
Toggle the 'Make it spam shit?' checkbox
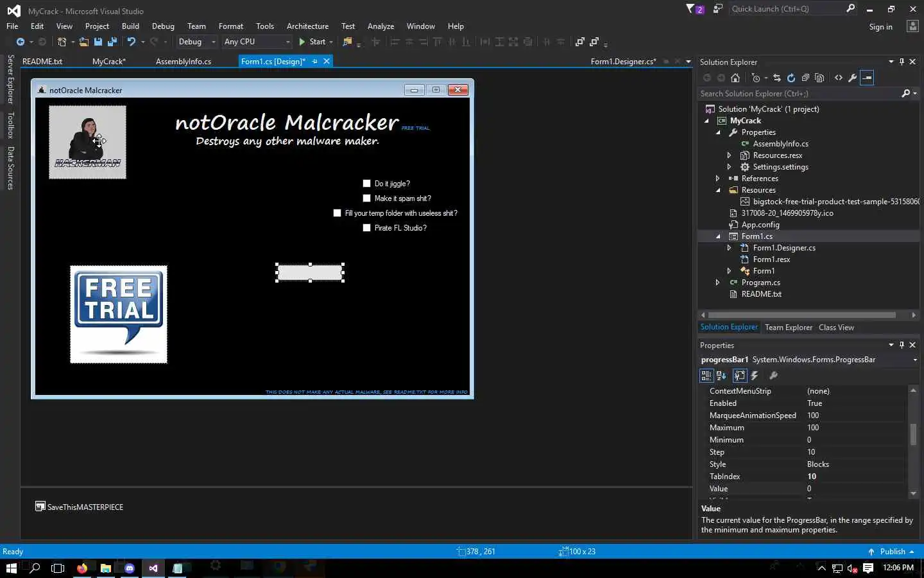[x=367, y=198]
